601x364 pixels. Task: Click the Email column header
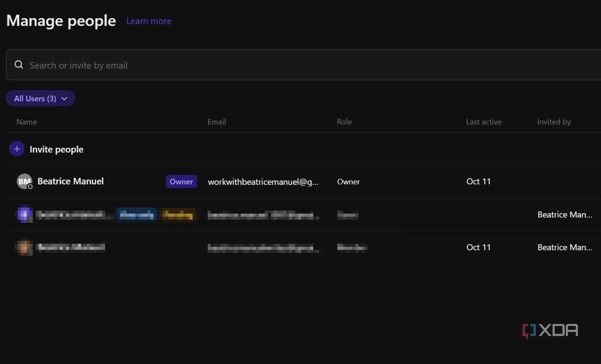[x=217, y=122]
